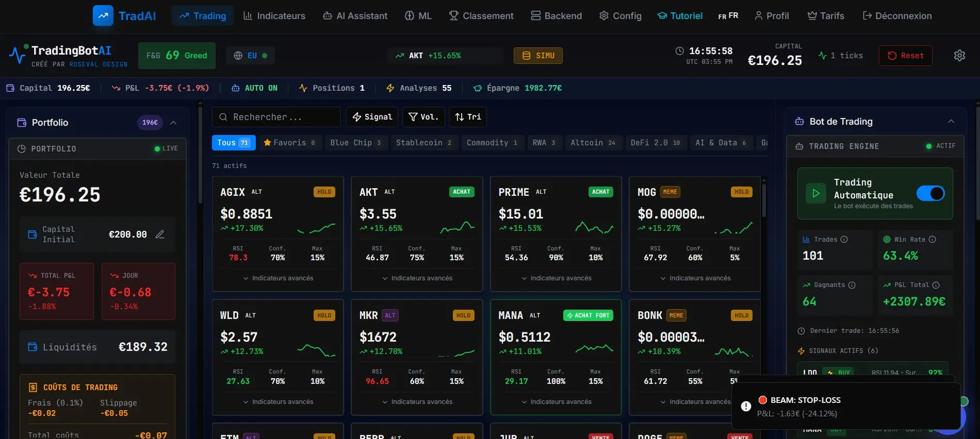Viewport: 980px width, 439px height.
Task: Expand Indicateurs avancés on AGIX card
Action: tap(278, 278)
